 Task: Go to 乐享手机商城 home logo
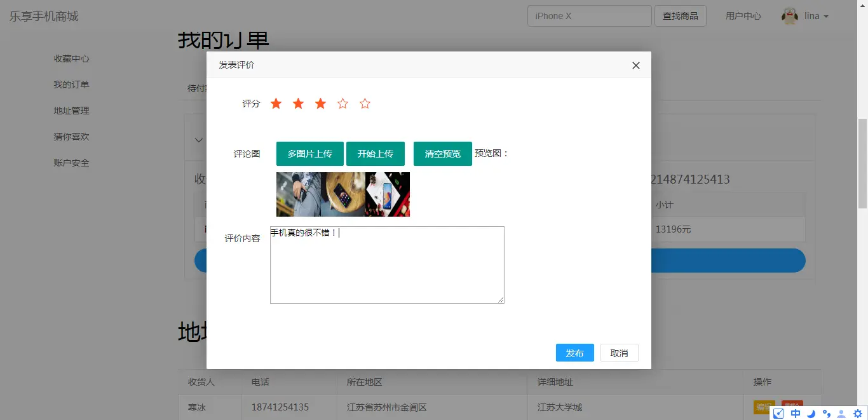tap(44, 16)
